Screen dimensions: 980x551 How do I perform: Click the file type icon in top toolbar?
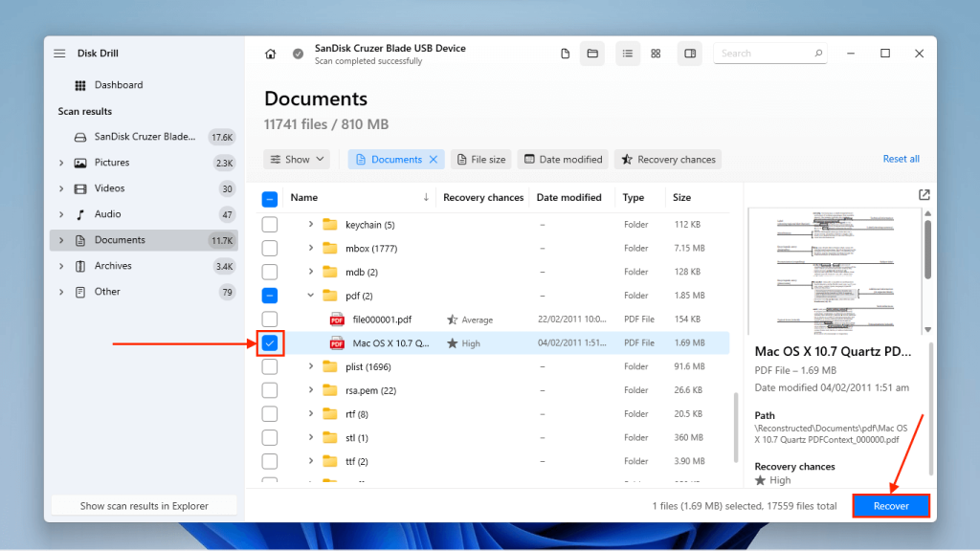[x=565, y=54]
